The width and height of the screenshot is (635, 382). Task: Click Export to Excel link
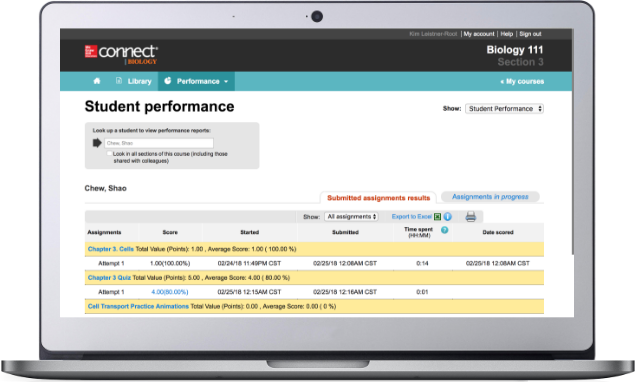(x=411, y=217)
